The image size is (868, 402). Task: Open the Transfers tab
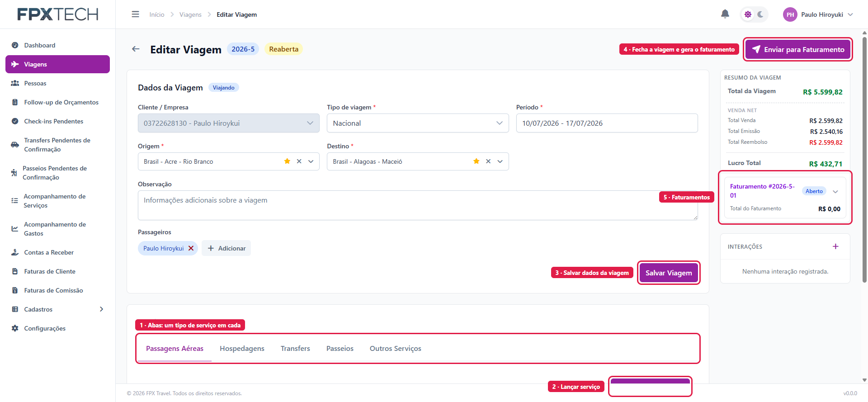pos(295,349)
